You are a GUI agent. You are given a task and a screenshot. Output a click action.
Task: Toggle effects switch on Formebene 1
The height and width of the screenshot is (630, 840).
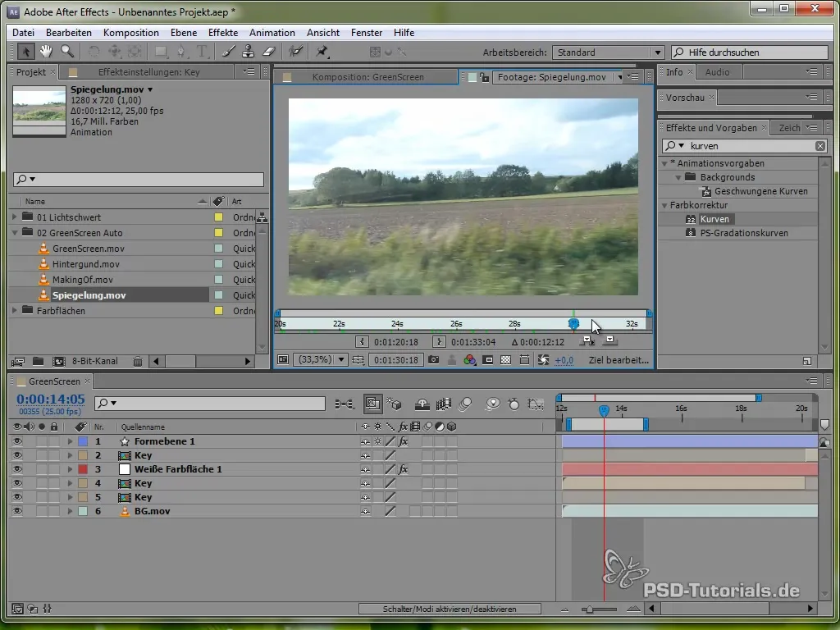coord(404,441)
